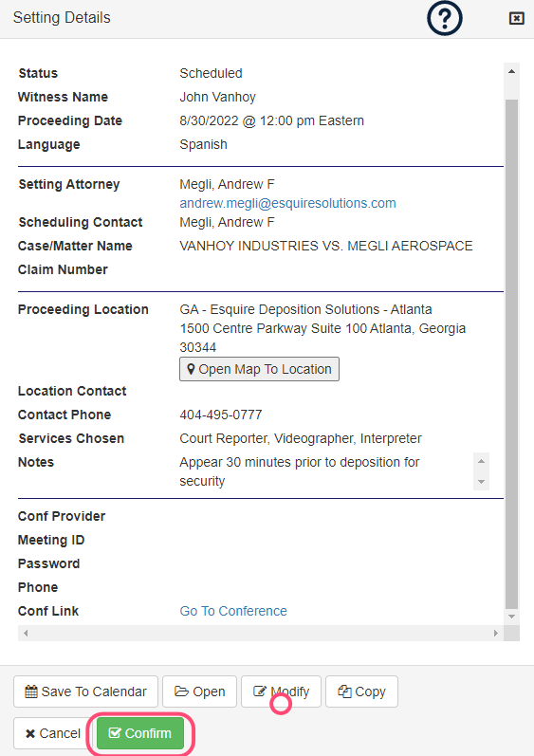Click the map pin icon on location button
534x756 pixels.
tap(191, 369)
